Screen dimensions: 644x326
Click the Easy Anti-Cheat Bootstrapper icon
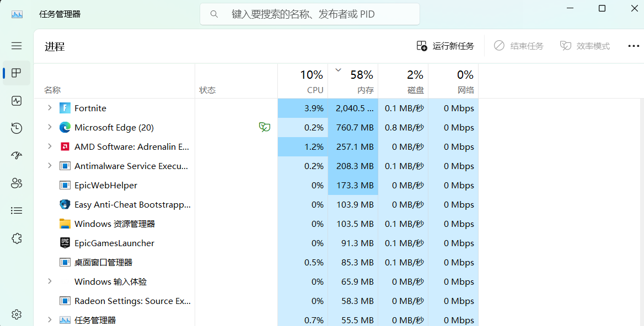pos(65,205)
